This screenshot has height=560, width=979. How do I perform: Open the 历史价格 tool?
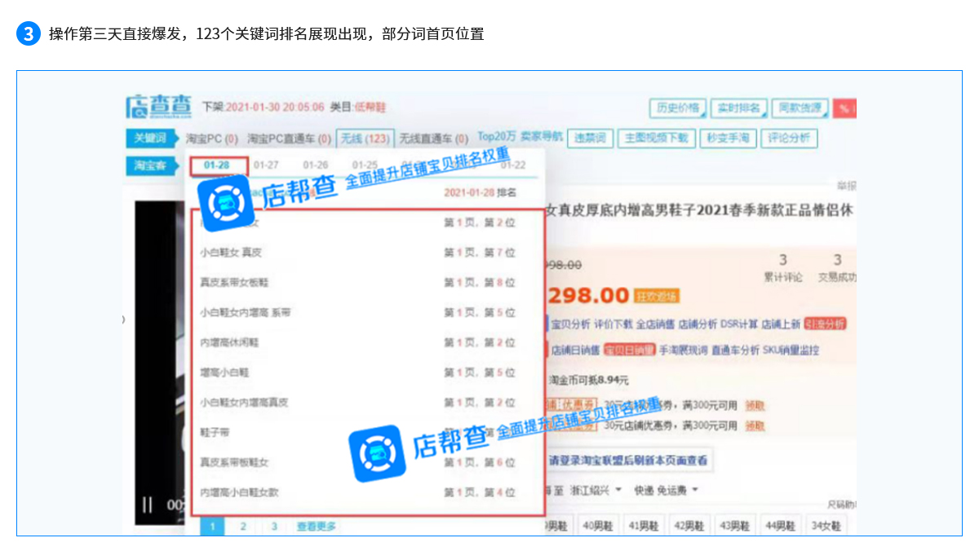[x=677, y=108]
